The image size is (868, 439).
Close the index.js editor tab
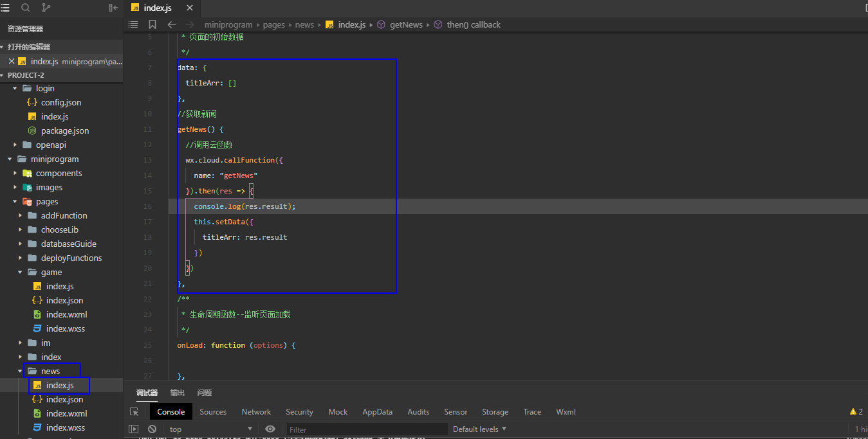(190, 8)
